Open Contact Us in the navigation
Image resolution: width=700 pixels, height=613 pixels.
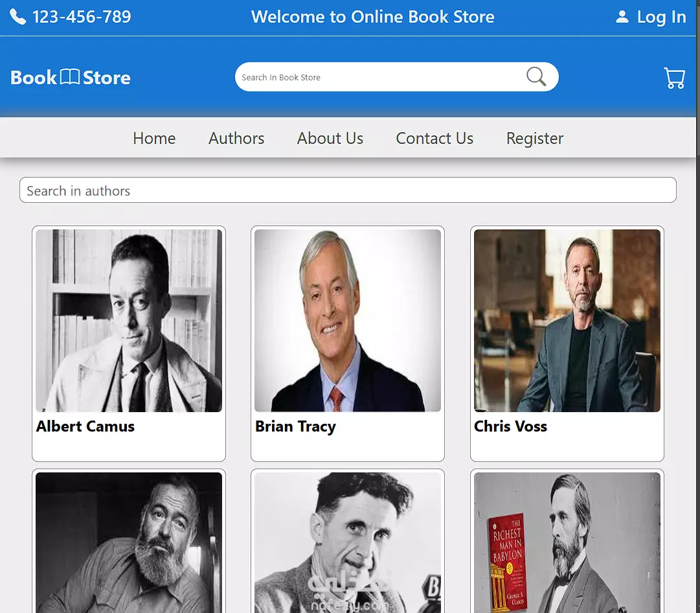pyautogui.click(x=435, y=138)
